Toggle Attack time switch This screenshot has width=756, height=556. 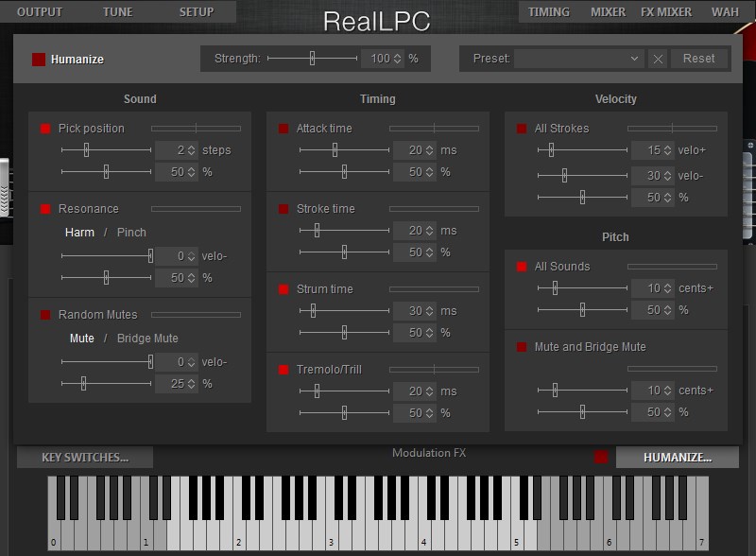[283, 129]
